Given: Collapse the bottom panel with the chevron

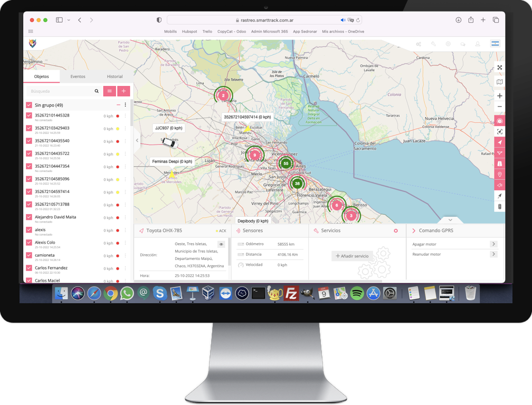Looking at the screenshot, I should 450,219.
